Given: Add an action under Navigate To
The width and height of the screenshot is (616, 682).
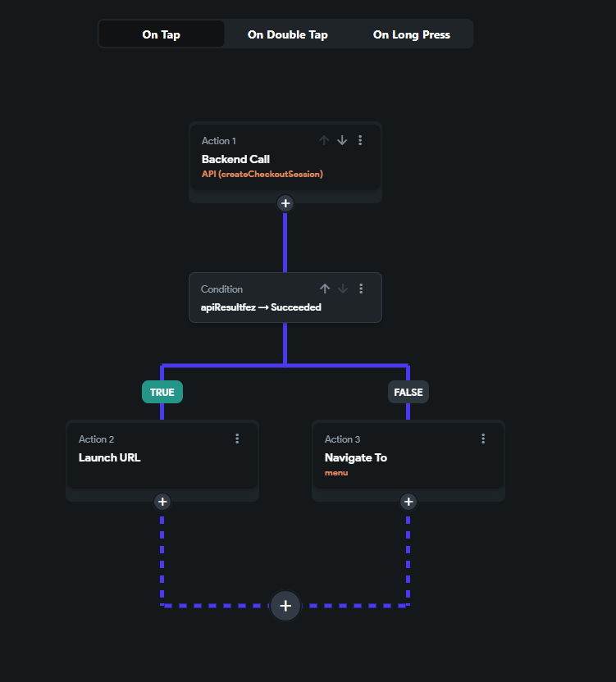Looking at the screenshot, I should (x=408, y=501).
